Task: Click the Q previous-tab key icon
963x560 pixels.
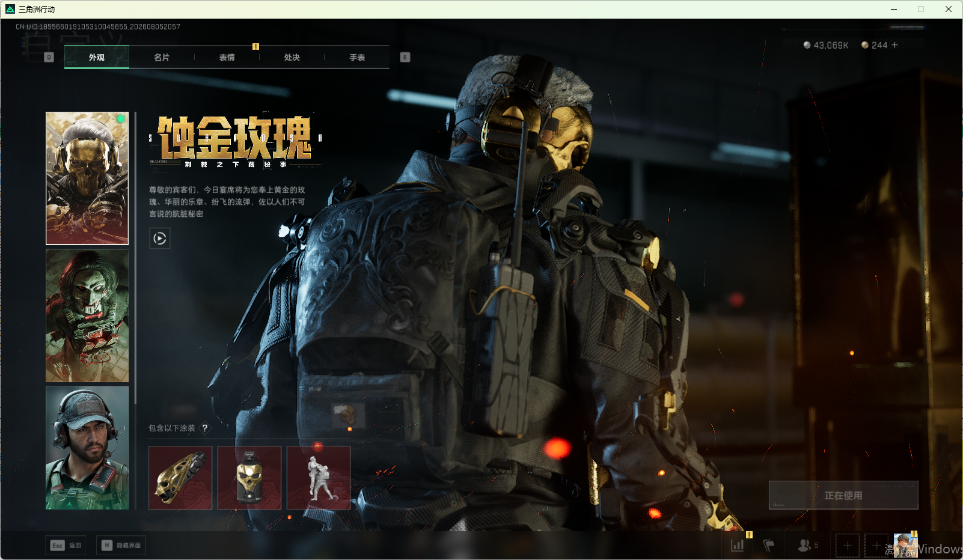Action: point(49,57)
